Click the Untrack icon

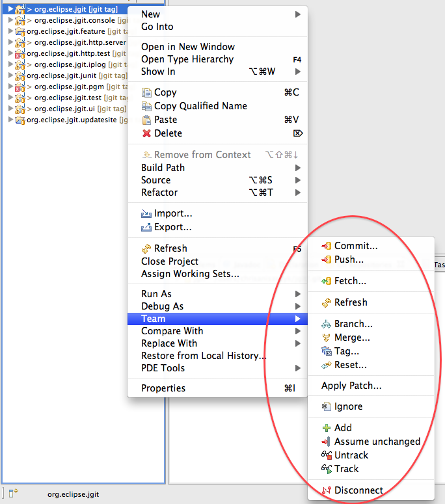point(327,455)
